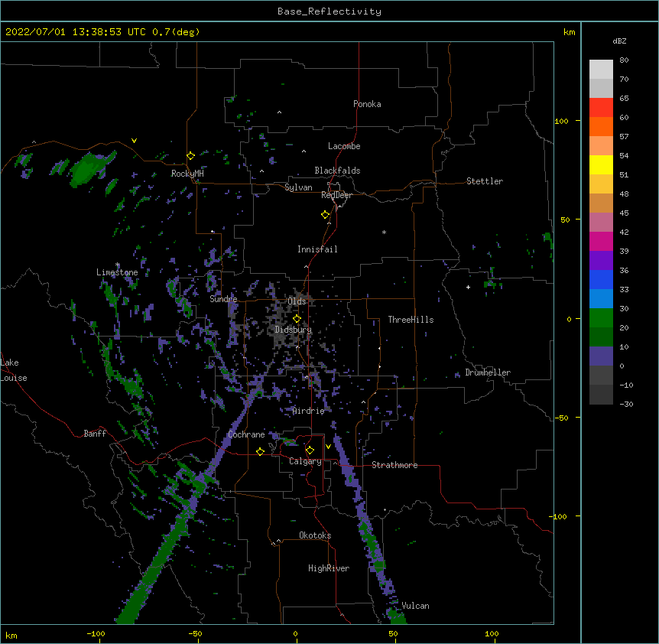Click the 100 tick on the right axis
Image resolution: width=659 pixels, height=644 pixels.
click(561, 121)
